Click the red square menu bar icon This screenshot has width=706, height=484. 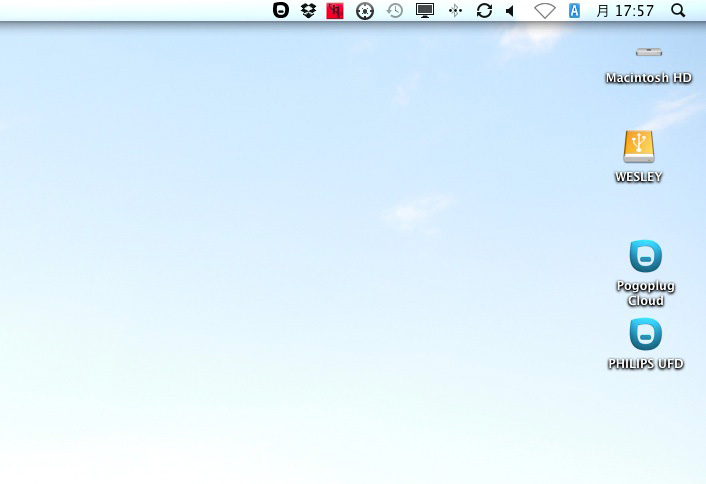point(335,11)
